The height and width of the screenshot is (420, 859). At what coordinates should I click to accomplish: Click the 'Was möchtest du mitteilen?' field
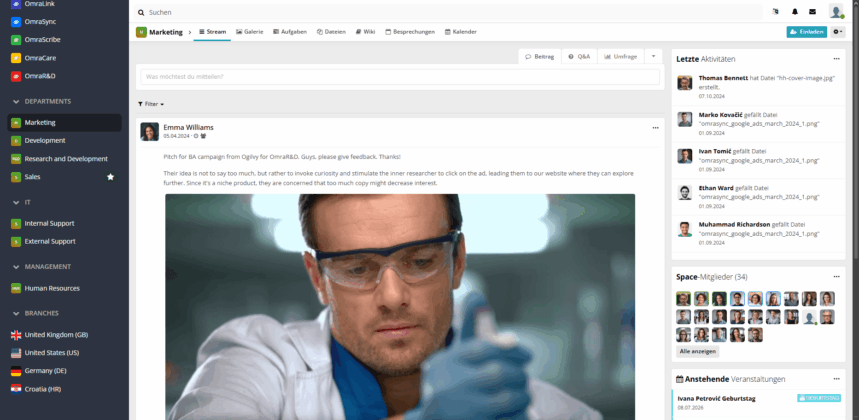click(x=400, y=77)
